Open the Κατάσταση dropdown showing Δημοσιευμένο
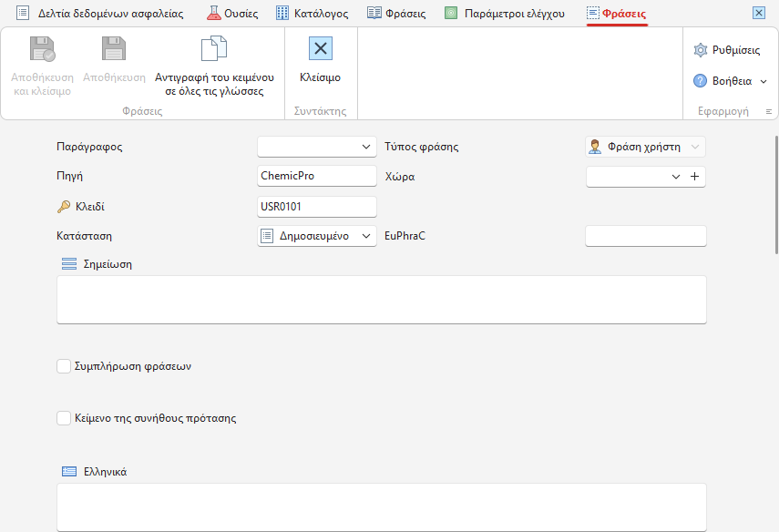 pos(317,236)
